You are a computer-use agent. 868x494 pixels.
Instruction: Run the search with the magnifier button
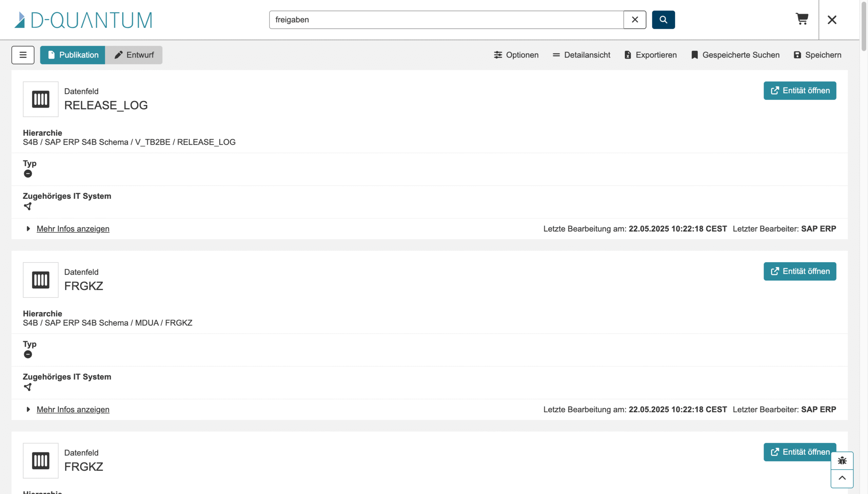(663, 20)
